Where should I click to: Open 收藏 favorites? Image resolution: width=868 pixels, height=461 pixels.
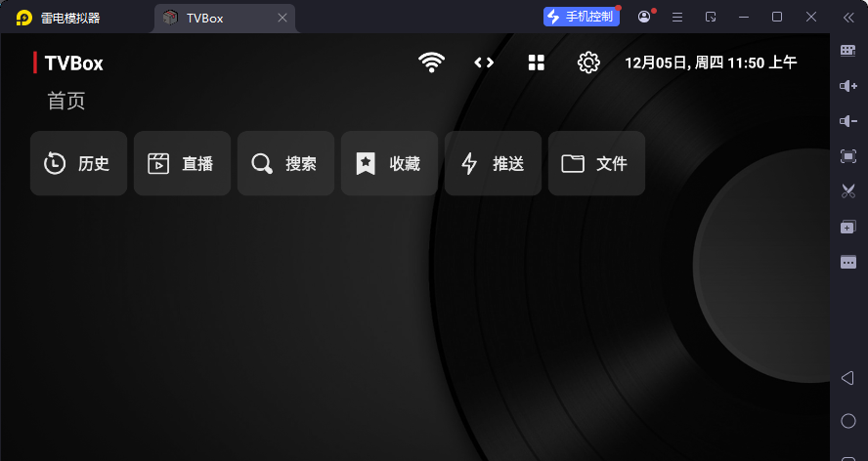(x=389, y=163)
